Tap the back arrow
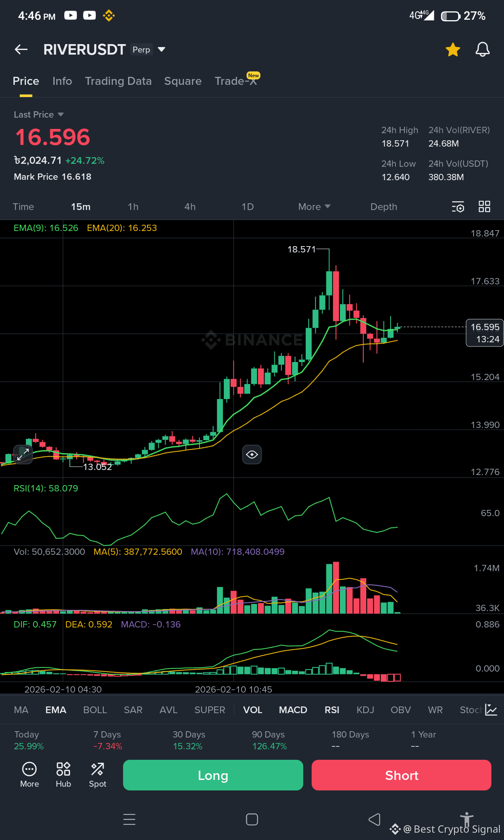Screen dimensions: 504x840 point(21,50)
